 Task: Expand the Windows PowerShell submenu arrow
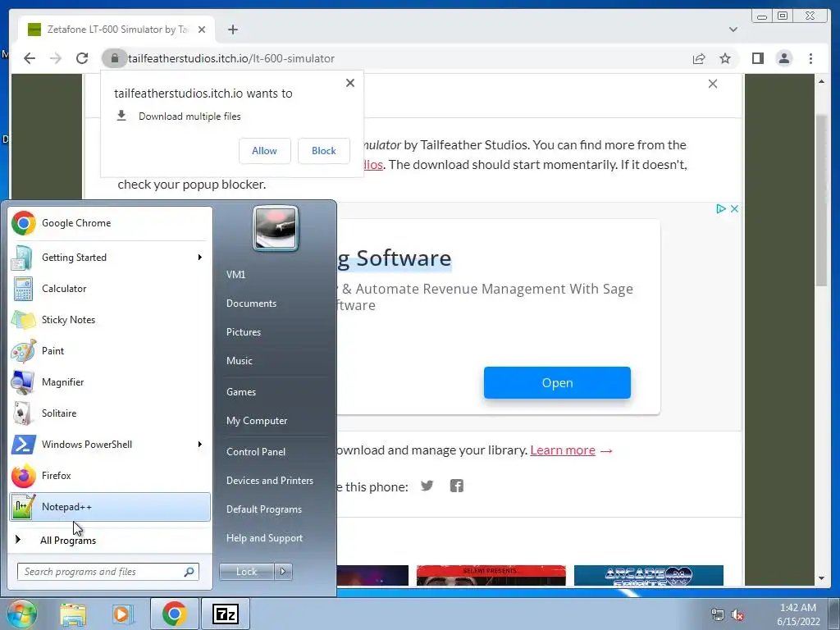coord(200,444)
